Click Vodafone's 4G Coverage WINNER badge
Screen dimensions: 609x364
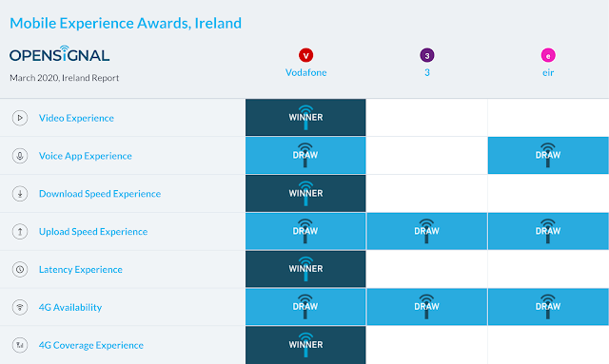click(305, 345)
